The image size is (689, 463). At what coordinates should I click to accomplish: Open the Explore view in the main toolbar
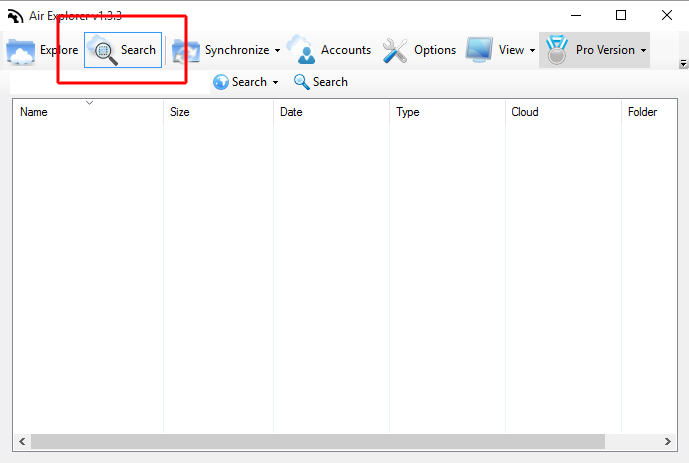43,50
